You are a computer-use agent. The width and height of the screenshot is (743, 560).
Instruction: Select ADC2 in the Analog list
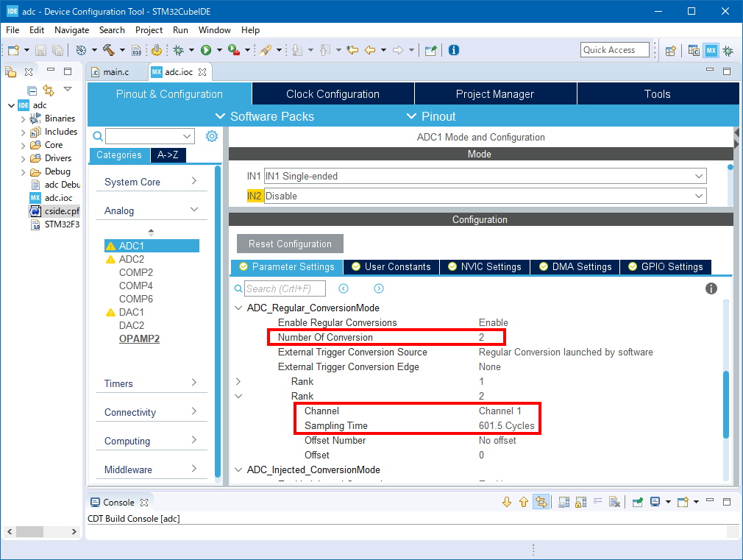point(131,259)
